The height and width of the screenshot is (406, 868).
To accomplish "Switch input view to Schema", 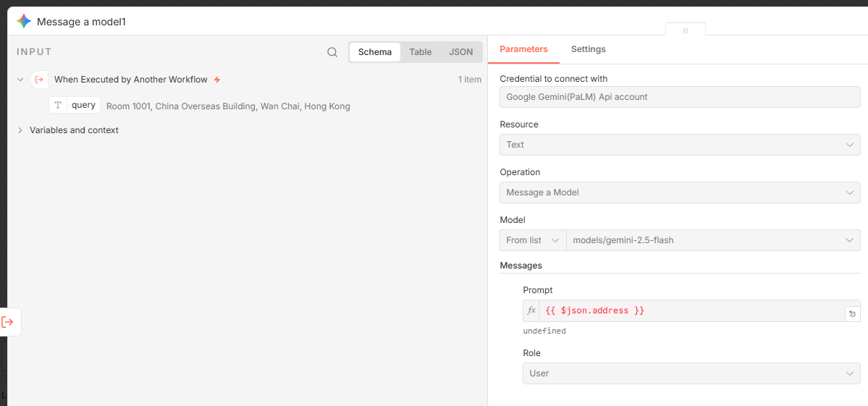I will pyautogui.click(x=374, y=52).
